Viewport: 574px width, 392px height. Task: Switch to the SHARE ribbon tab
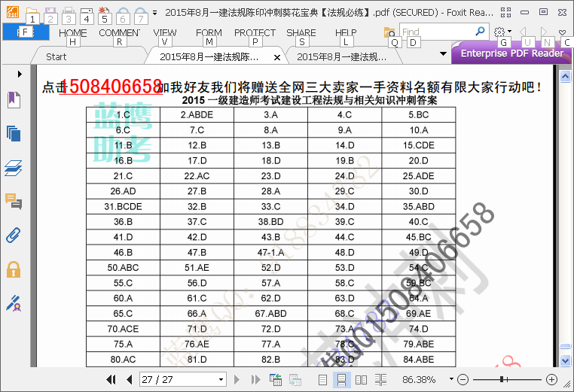click(x=301, y=32)
